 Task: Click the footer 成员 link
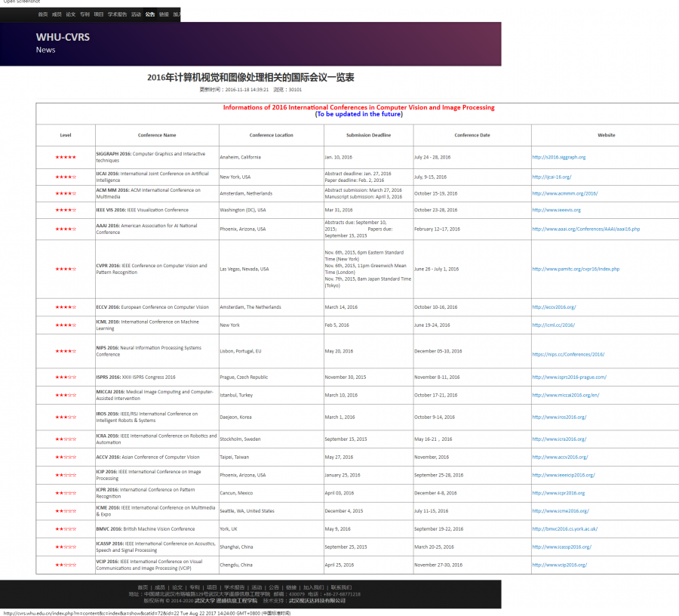coord(160,587)
